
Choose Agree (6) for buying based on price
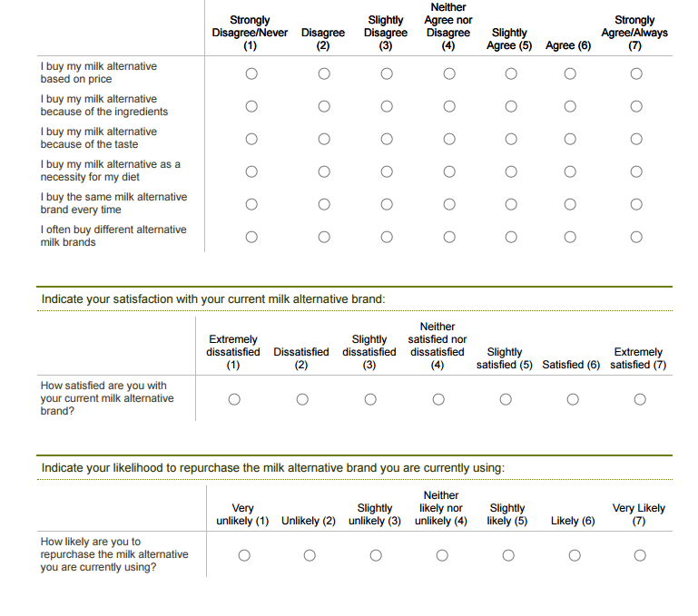point(570,73)
